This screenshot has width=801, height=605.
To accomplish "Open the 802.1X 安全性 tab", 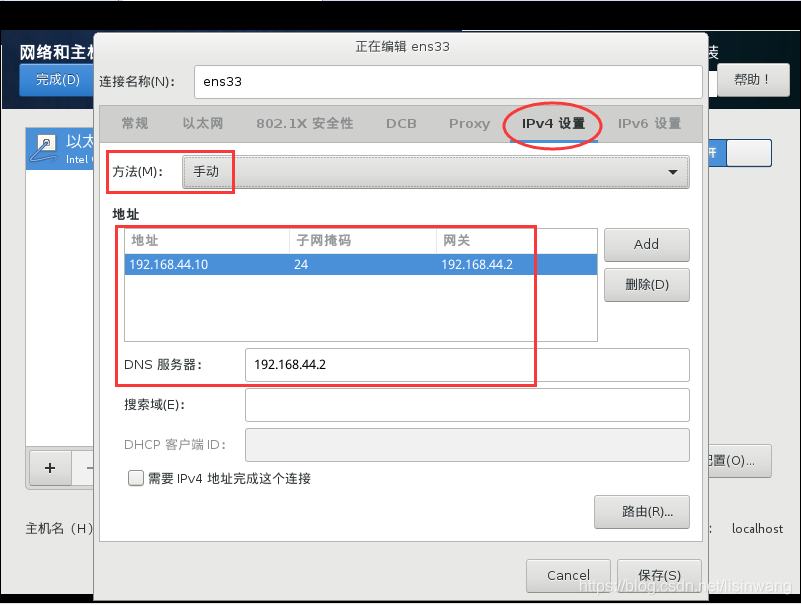I will coord(304,124).
